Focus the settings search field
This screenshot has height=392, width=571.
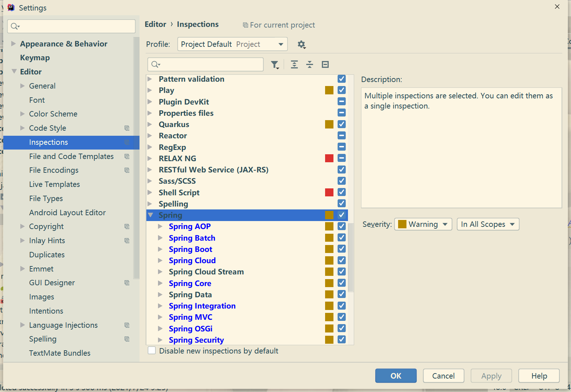coord(71,26)
